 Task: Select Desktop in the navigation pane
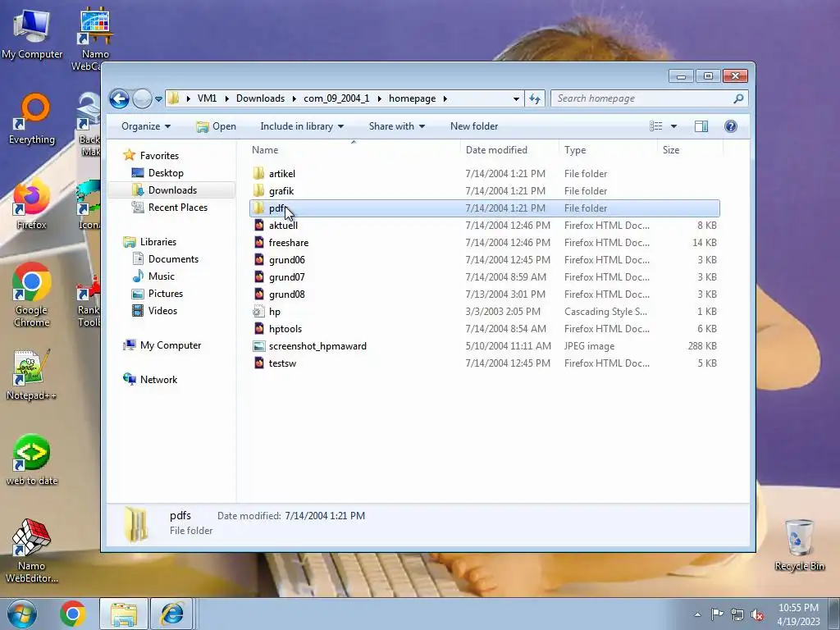166,173
